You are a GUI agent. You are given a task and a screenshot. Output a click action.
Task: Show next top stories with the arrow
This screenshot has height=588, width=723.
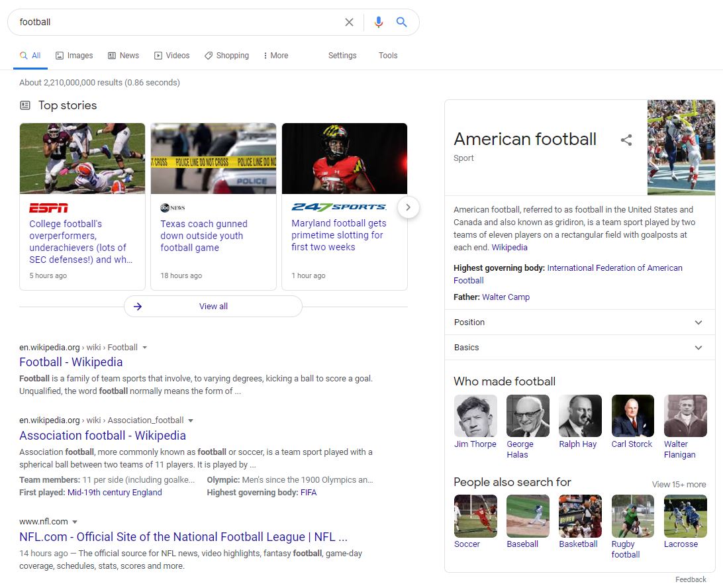point(408,207)
